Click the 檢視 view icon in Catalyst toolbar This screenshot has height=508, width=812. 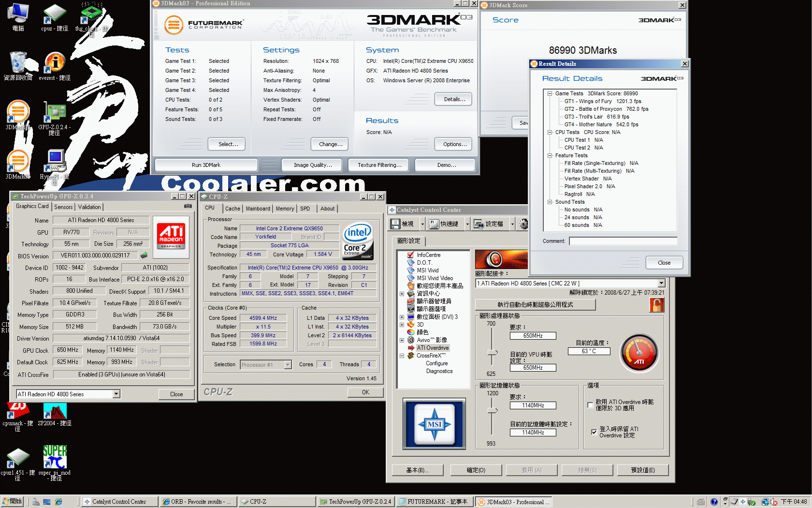[x=395, y=224]
